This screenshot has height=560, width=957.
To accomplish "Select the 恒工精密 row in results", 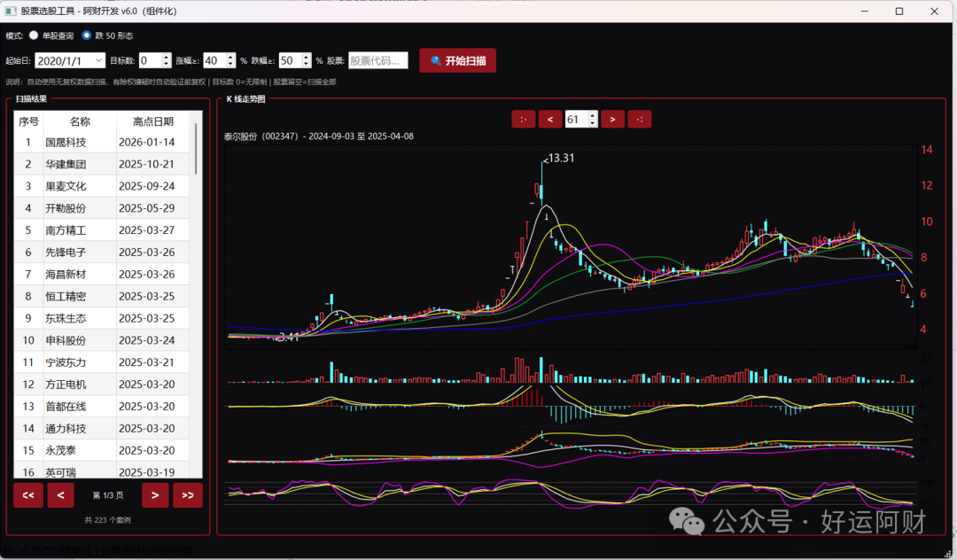I will [102, 296].
